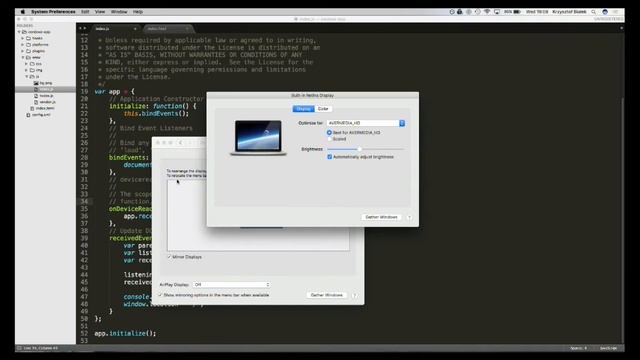Open the Help menu
Image resolution: width=640 pixels, height=360 pixels.
(138, 12)
